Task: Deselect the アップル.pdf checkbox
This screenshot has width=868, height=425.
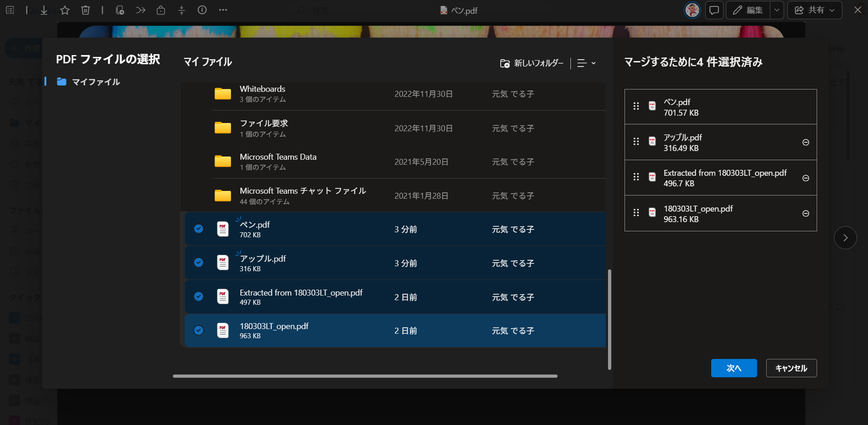Action: pyautogui.click(x=199, y=263)
